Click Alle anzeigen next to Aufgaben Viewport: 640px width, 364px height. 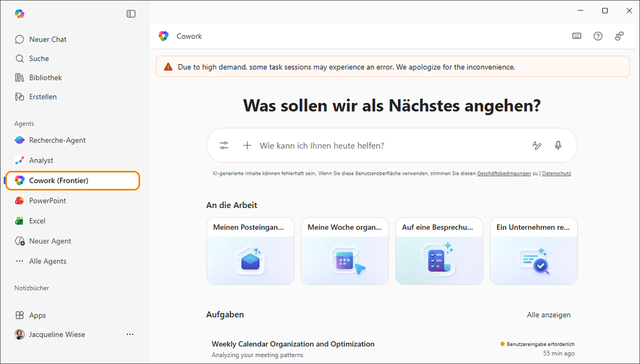(548, 315)
